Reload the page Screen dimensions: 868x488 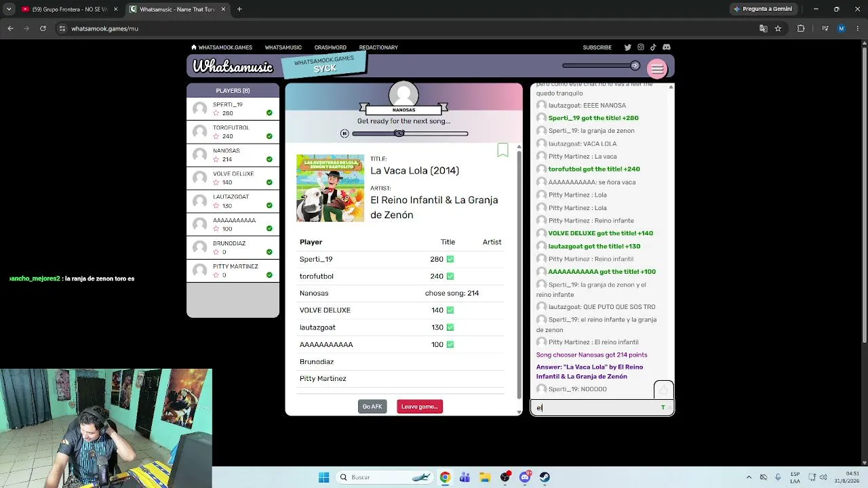43,28
